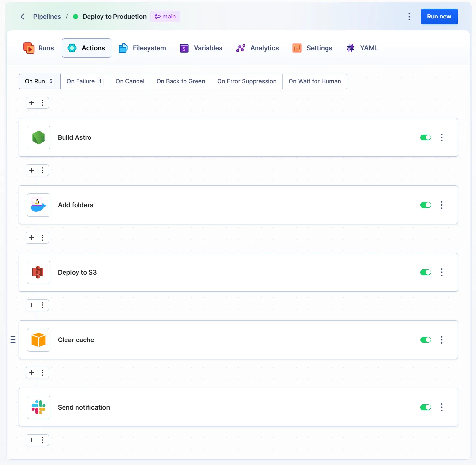The width and height of the screenshot is (476, 465).
Task: Click the Amazon S3 icon on Deploy action
Action: coord(39,272)
